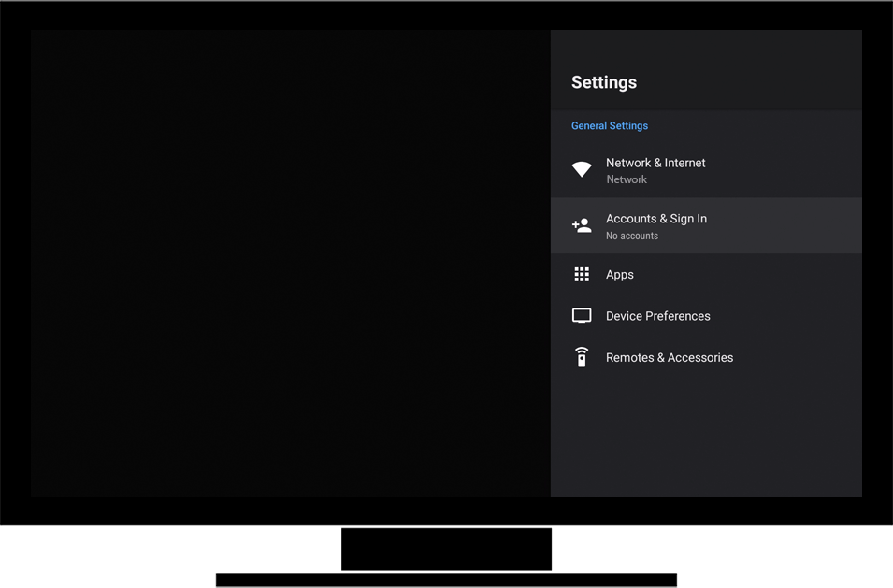
Task: Click the Settings panel title
Action: [603, 82]
